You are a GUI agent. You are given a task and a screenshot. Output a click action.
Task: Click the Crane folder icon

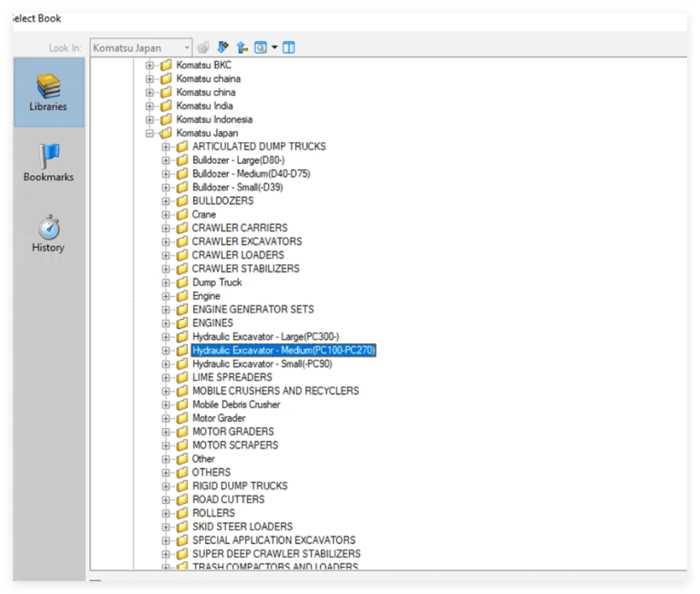pos(182,215)
